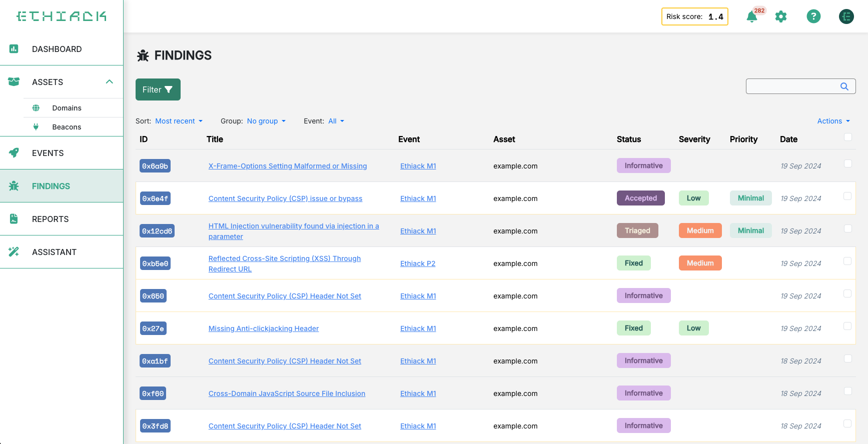This screenshot has height=444, width=868.
Task: Click the Dashboard chart icon
Action: click(x=14, y=49)
